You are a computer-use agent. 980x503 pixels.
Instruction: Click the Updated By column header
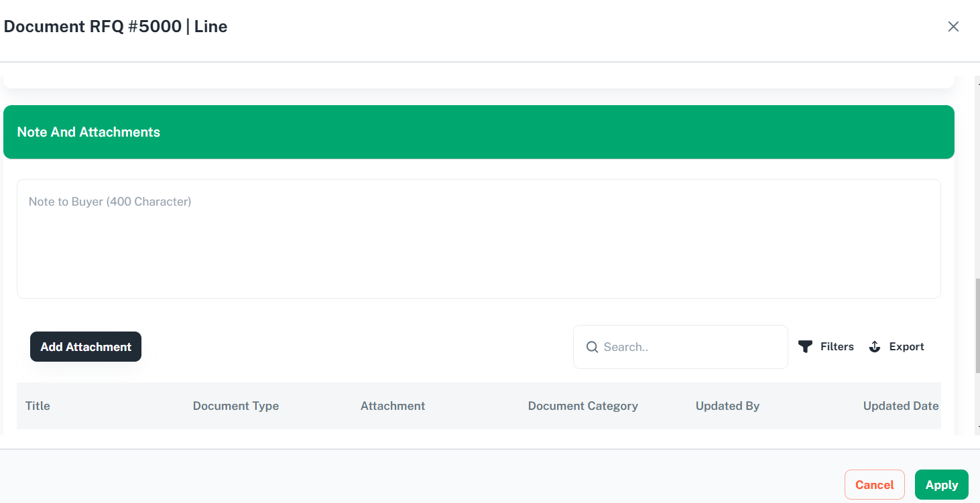pos(727,406)
